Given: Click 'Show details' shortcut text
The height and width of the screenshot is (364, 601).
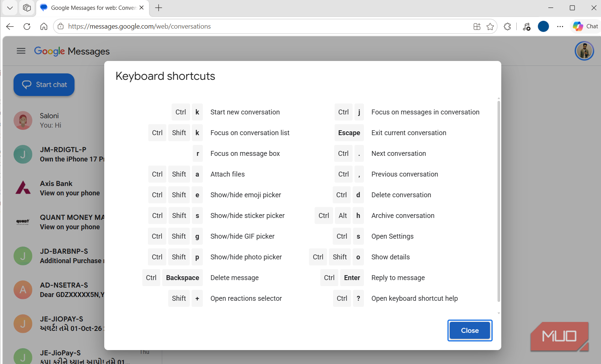Looking at the screenshot, I should [391, 257].
